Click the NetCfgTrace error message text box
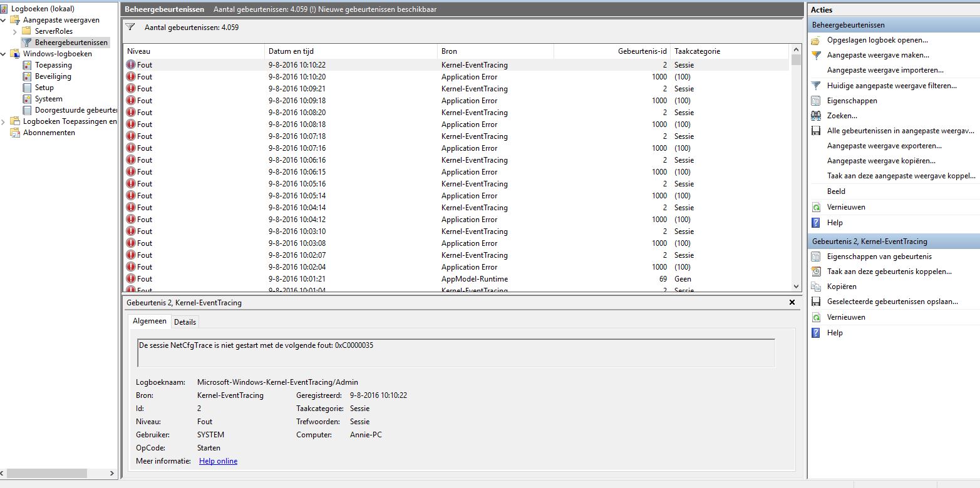This screenshot has height=488, width=980. pyautogui.click(x=456, y=353)
